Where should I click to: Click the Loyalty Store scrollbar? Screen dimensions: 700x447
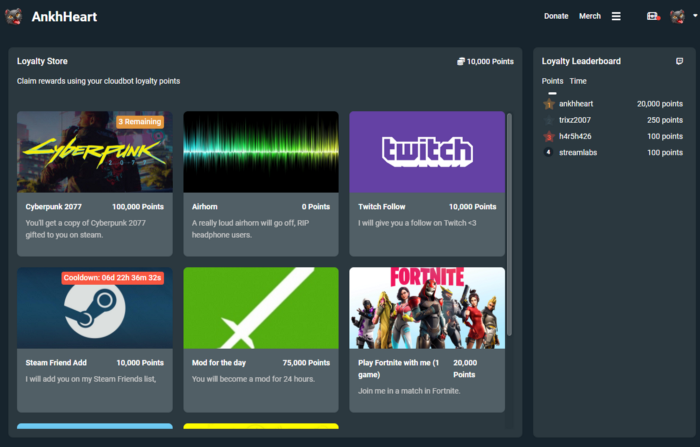[509, 224]
